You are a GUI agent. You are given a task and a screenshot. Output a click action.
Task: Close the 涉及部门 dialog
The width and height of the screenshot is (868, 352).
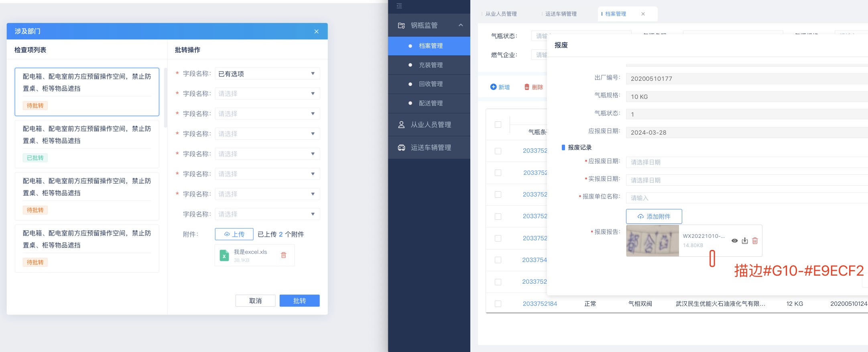coord(316,31)
